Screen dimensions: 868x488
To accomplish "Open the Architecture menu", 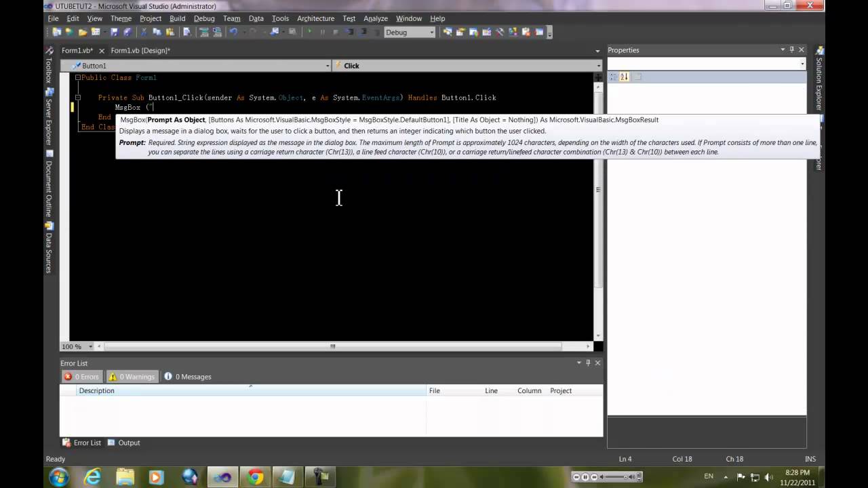I will (315, 18).
